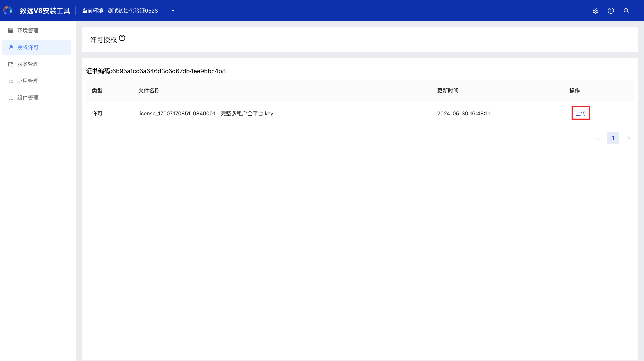Click the 致远V8安装工具 title
The width and height of the screenshot is (644, 361).
45,11
